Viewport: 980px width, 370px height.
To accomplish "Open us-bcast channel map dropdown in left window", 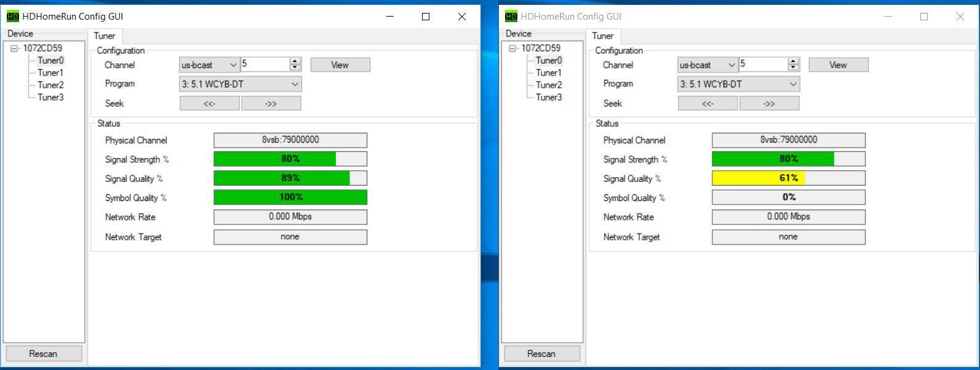I will coord(209,65).
